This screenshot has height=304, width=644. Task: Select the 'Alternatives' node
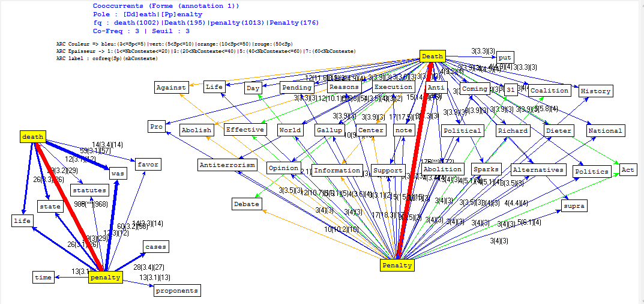point(538,169)
